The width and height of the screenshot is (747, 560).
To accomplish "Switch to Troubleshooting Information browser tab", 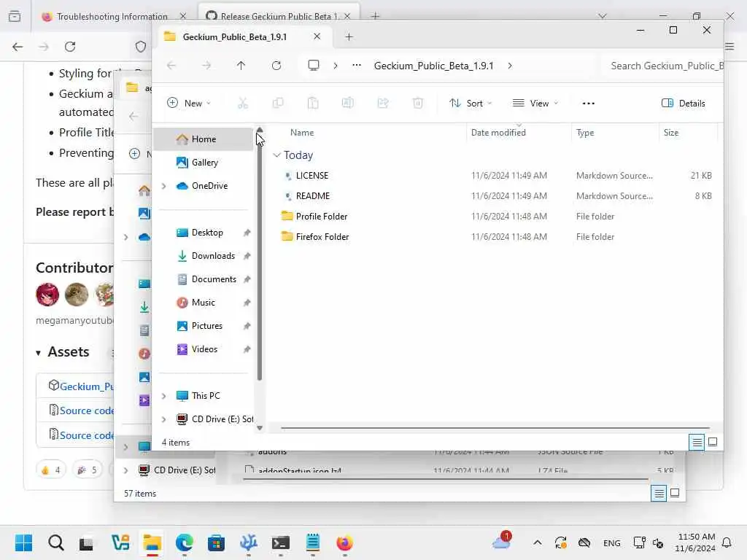I will coord(112,16).
